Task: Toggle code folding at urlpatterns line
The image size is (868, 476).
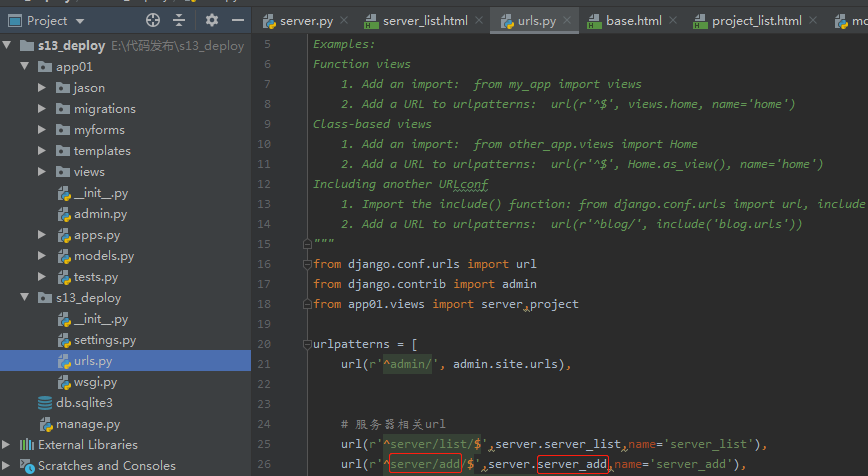Action: click(306, 344)
